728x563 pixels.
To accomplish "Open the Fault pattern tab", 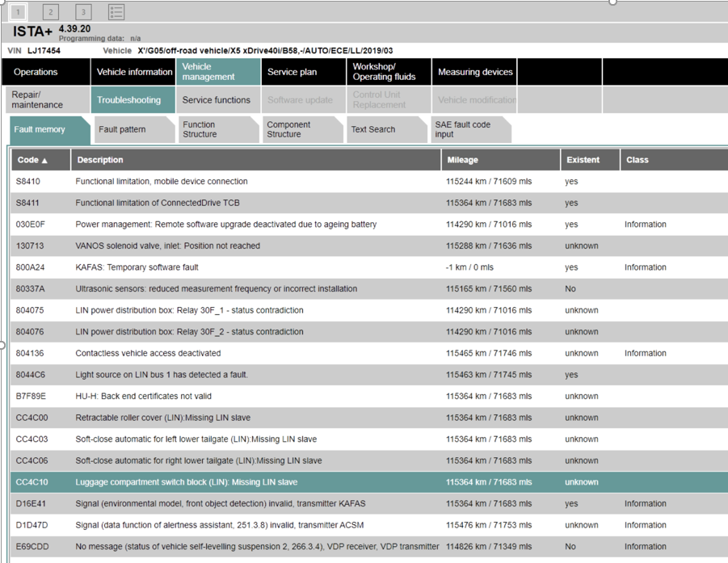I will click(128, 129).
